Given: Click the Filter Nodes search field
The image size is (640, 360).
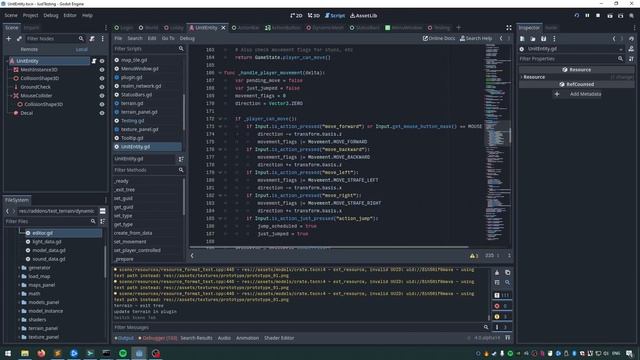Looking at the screenshot, I should pyautogui.click(x=55, y=38).
